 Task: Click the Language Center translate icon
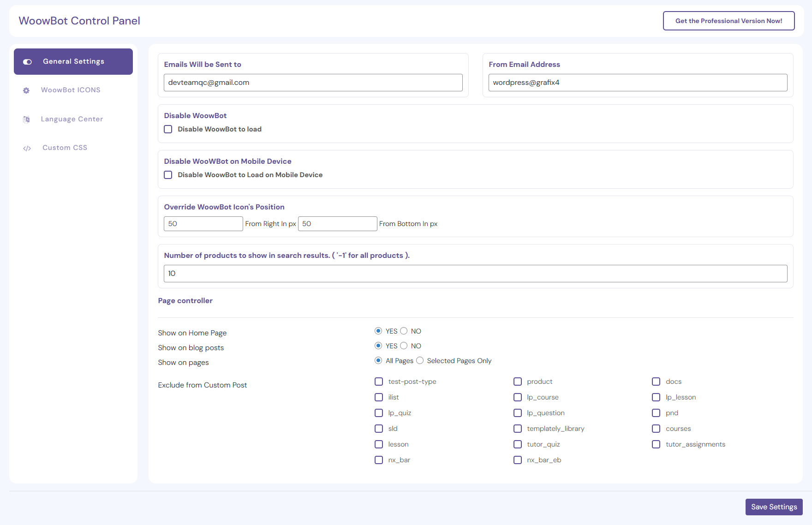pos(26,119)
